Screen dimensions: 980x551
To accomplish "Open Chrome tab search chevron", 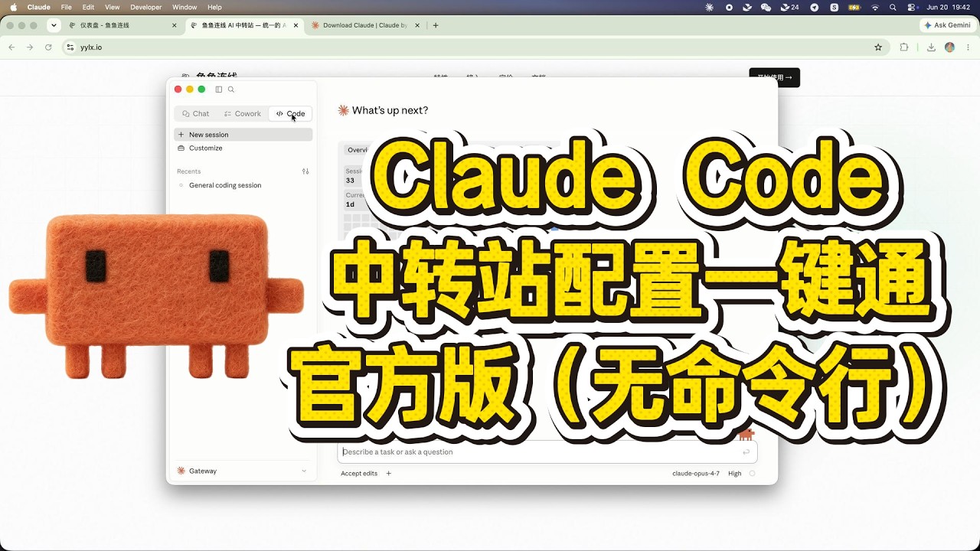I will pyautogui.click(x=54, y=25).
